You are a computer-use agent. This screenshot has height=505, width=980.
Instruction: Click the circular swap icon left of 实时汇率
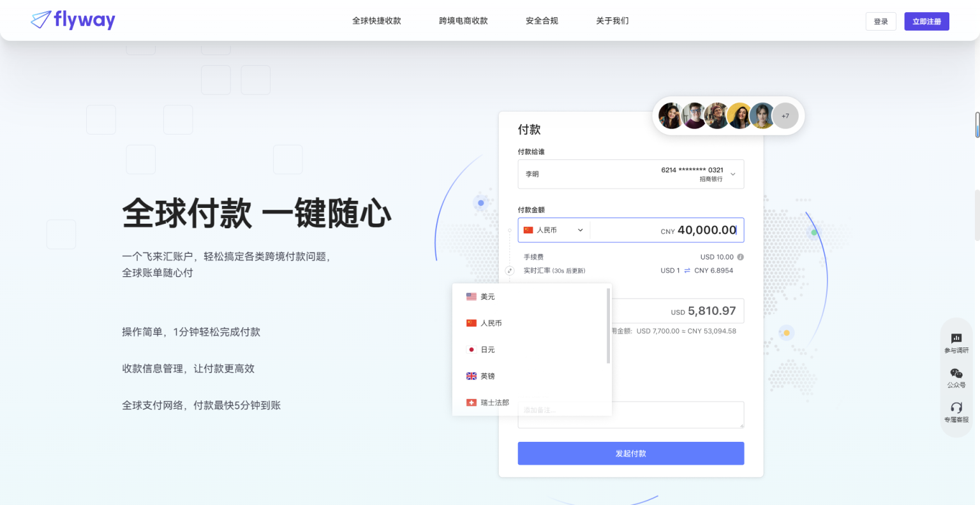pos(509,271)
